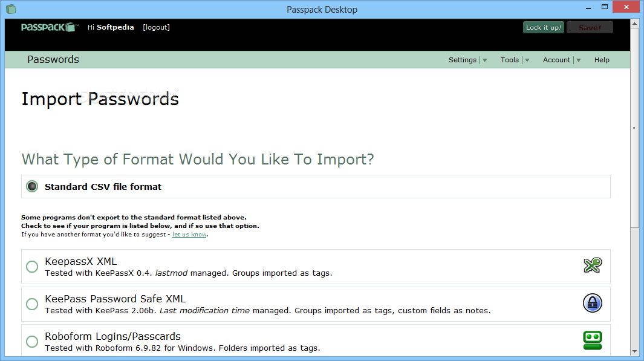The image size is (644, 361).
Task: Click the 'let us know' link
Action: 189,235
